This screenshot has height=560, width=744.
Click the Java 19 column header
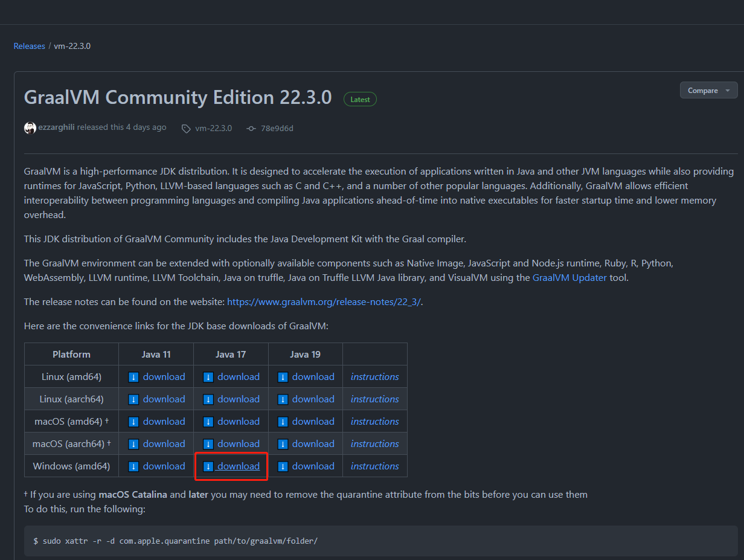coord(305,355)
